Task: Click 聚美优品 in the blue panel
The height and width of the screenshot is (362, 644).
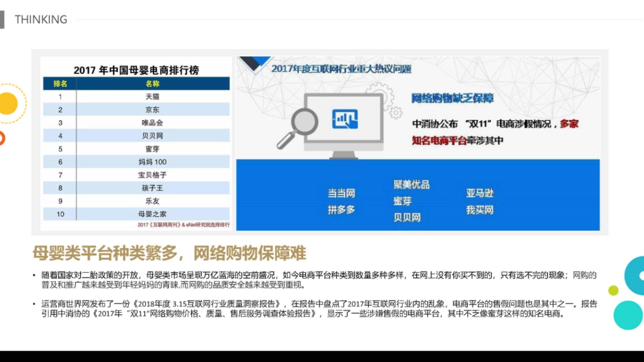Action: click(x=412, y=185)
